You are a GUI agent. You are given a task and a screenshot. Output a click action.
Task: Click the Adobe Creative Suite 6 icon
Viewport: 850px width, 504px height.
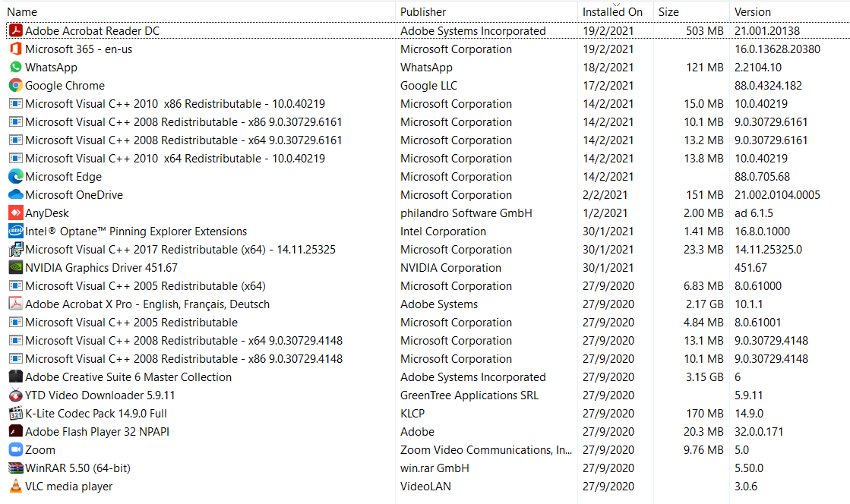(x=16, y=376)
